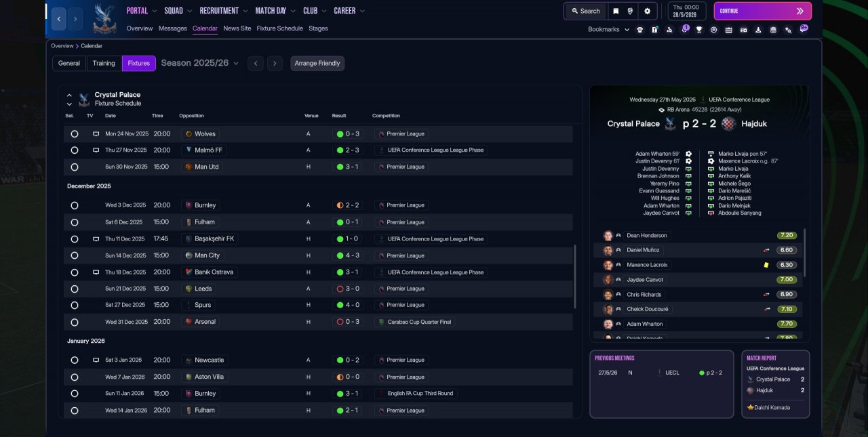Click the Dean Henderson player portrait
Screen dimensions: 868x437
tap(608, 236)
